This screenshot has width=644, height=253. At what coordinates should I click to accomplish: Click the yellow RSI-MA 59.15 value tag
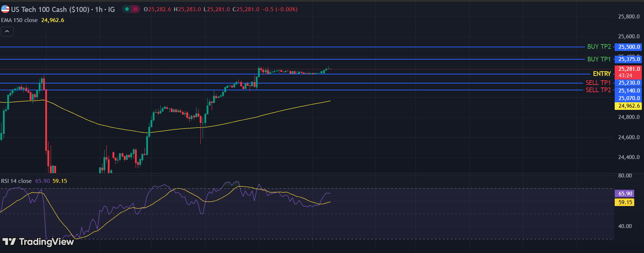tap(625, 202)
